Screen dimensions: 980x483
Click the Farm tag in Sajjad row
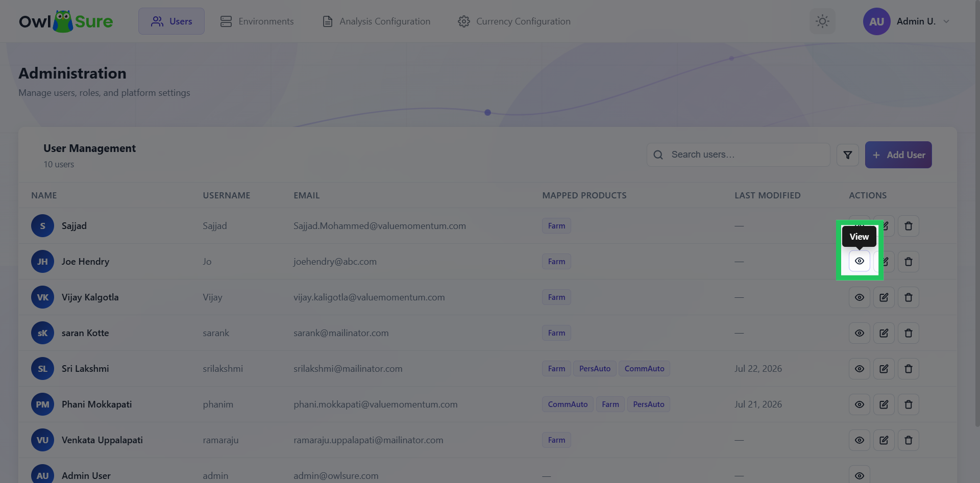pyautogui.click(x=556, y=226)
